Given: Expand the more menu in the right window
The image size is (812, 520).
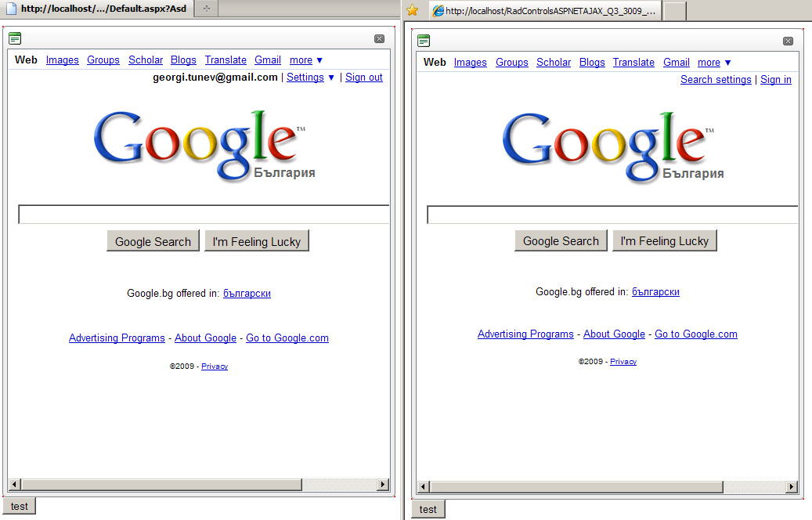Looking at the screenshot, I should 714,62.
